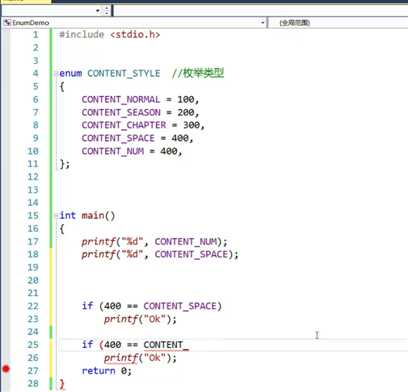This screenshot has height=392, width=408.
Task: Click printf("Ok") on line 26
Action: [140, 358]
